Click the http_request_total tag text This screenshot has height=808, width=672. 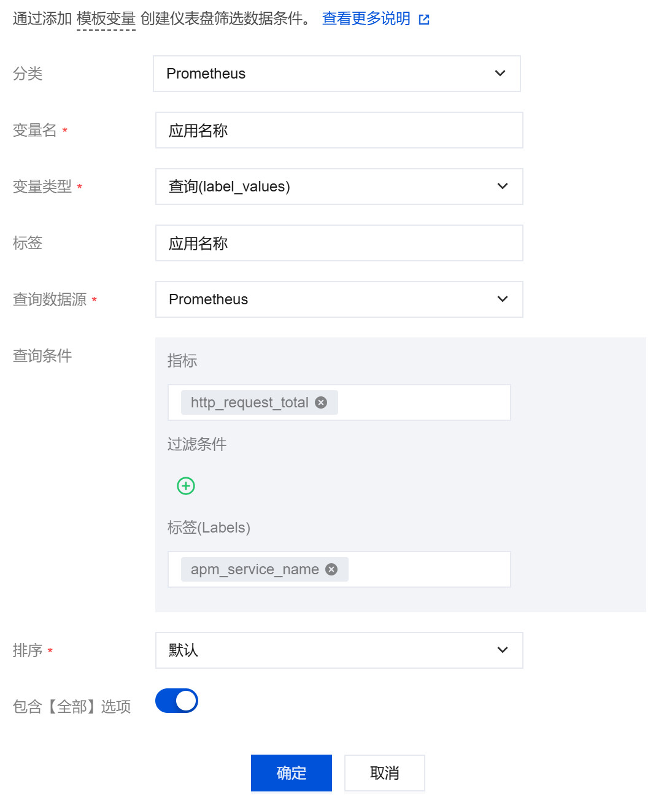click(x=249, y=402)
